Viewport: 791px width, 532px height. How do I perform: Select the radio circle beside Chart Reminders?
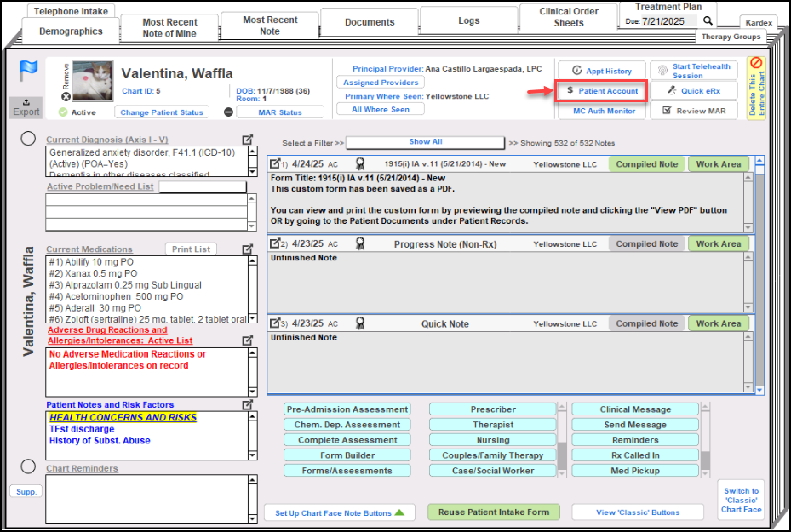coord(28,466)
